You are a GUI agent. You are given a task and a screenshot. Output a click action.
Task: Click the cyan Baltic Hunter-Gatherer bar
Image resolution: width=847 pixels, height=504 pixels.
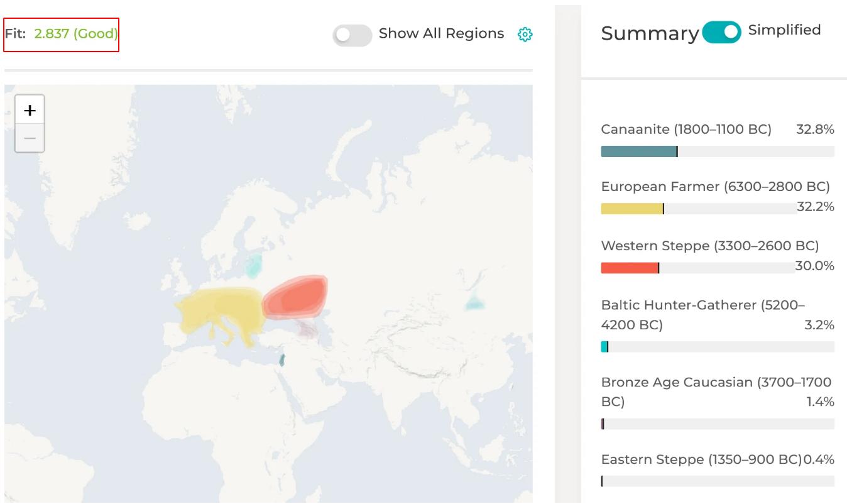coord(604,347)
